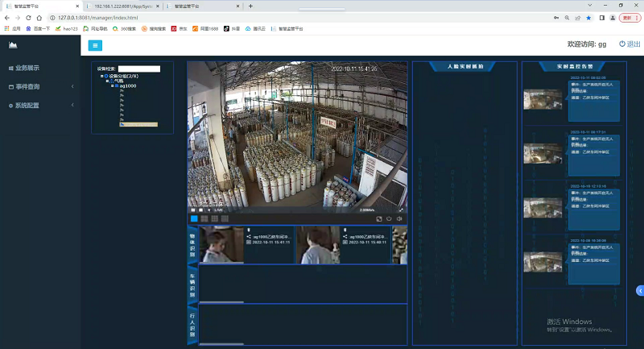Mute the video player volume icon

pos(399,218)
